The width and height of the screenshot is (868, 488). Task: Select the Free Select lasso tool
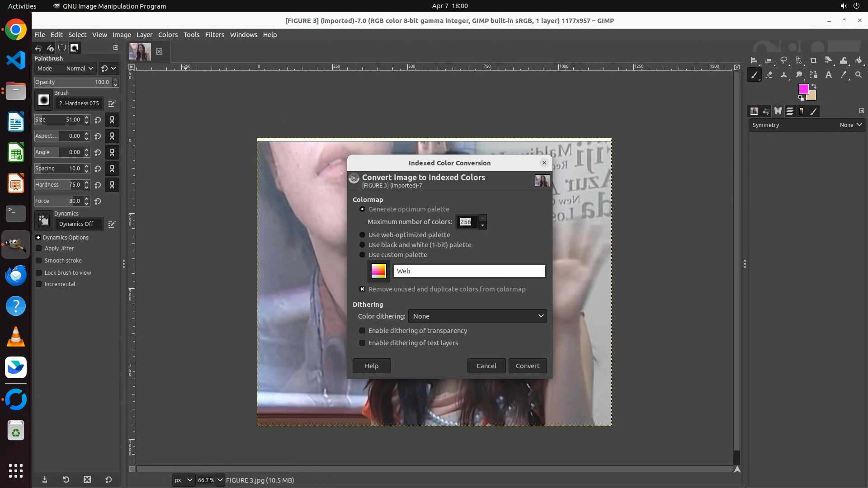click(784, 60)
